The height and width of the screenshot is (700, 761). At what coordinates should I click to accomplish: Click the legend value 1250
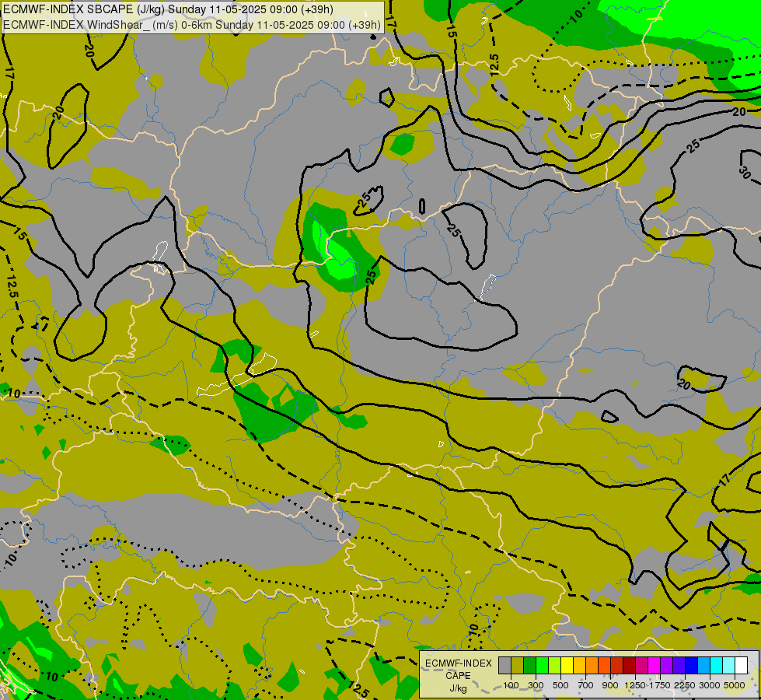tap(635, 685)
